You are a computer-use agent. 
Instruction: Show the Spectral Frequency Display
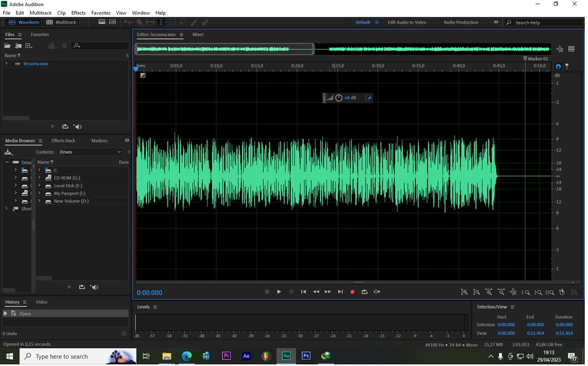click(x=102, y=22)
